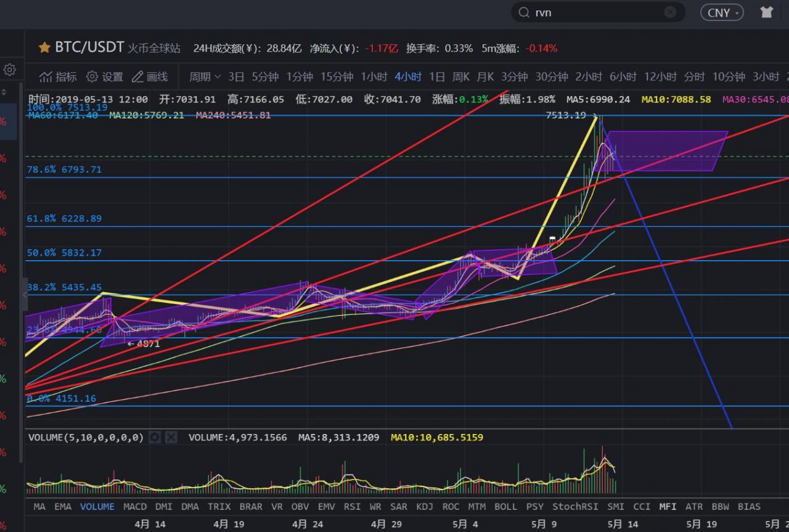Click the BTC/USDT pair title
This screenshot has width=789, height=532.
[x=90, y=47]
